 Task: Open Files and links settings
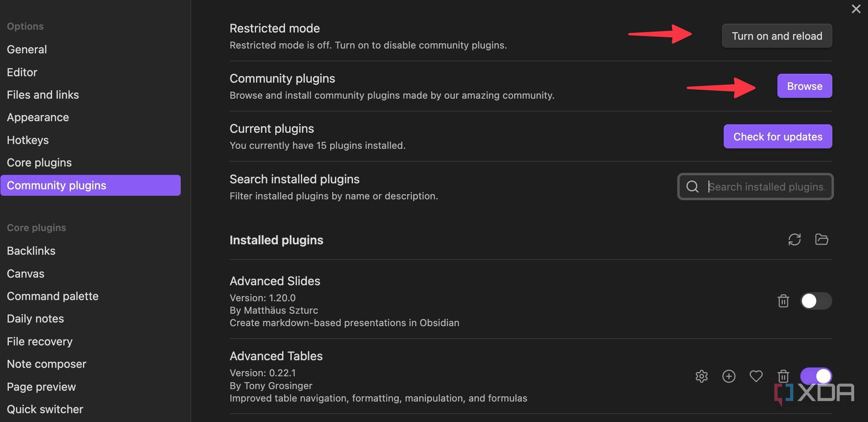pos(42,95)
